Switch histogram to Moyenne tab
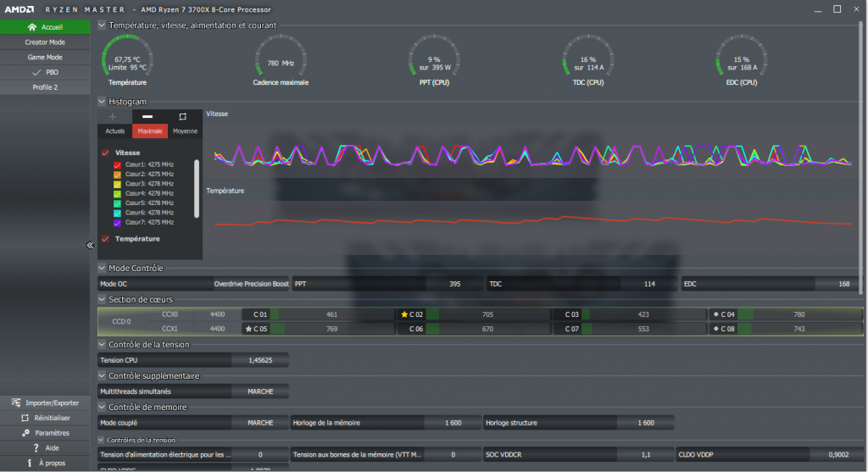The height and width of the screenshot is (472, 868). click(x=185, y=131)
